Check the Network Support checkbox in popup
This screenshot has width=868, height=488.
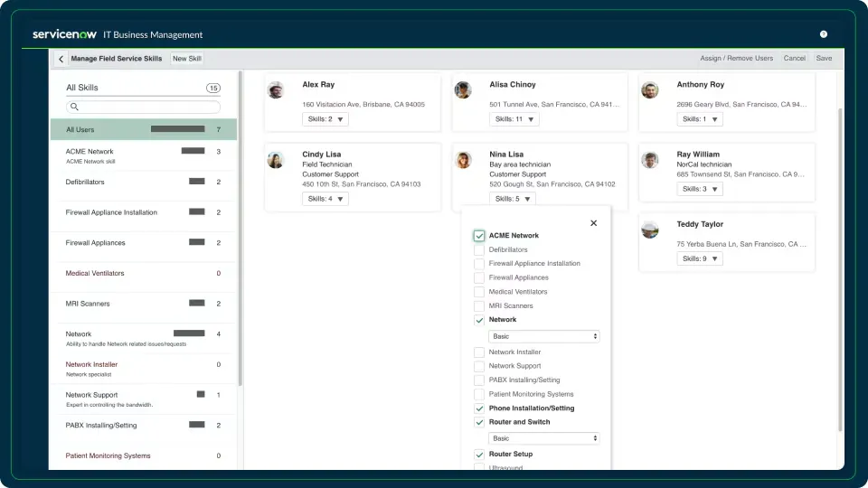(479, 366)
